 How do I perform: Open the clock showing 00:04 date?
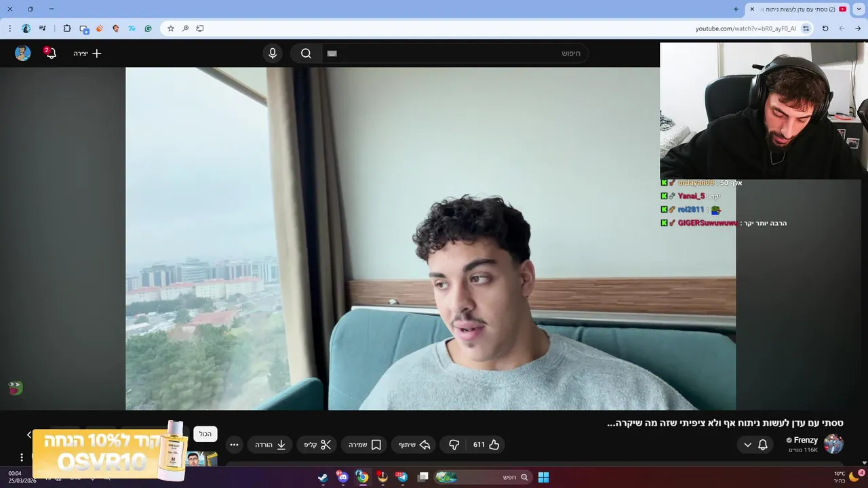(22, 476)
